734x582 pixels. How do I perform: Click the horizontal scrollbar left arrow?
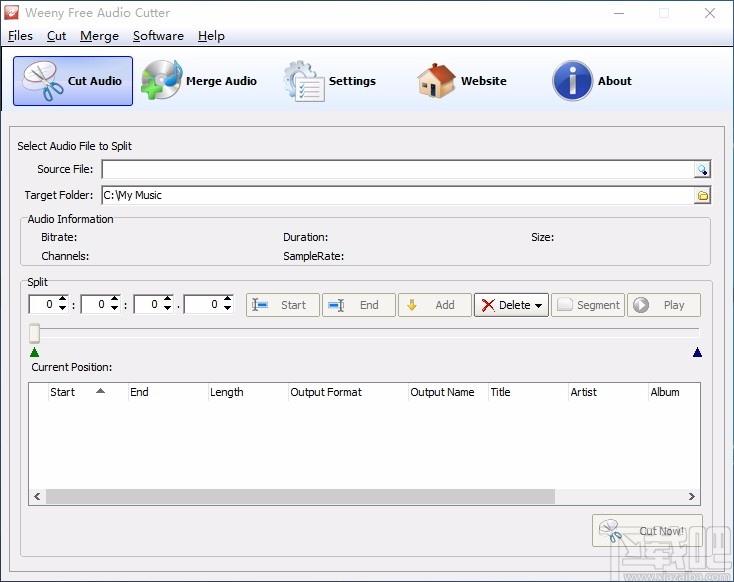point(37,496)
